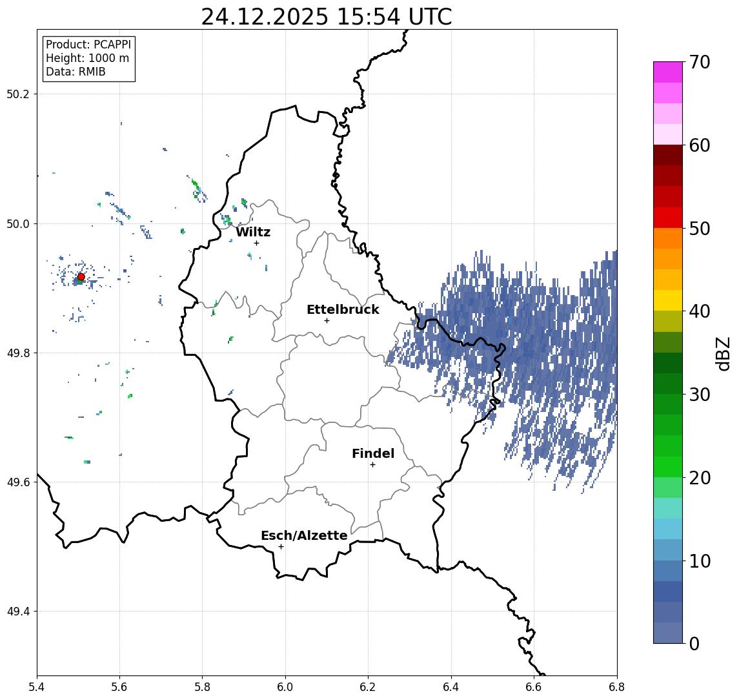Click the 70 tick on the colorbar

click(x=700, y=62)
